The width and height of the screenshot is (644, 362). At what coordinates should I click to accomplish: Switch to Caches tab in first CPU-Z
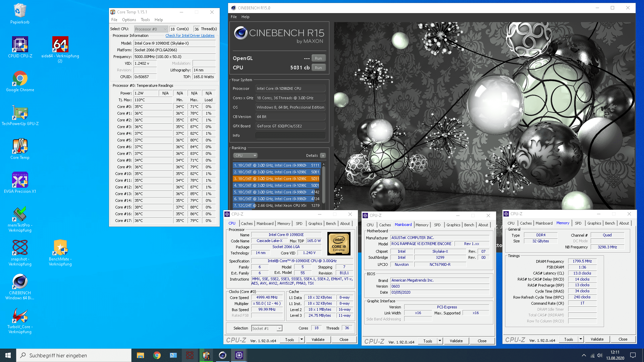coord(247,224)
